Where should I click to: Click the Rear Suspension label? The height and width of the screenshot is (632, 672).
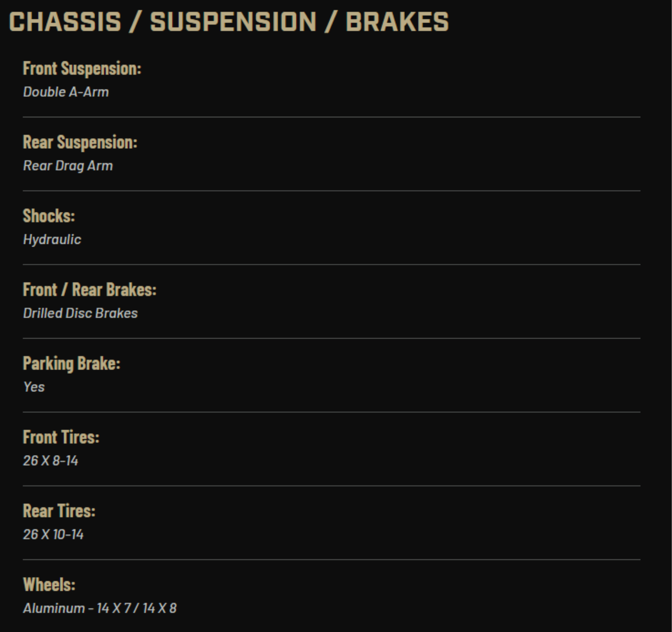coord(80,142)
